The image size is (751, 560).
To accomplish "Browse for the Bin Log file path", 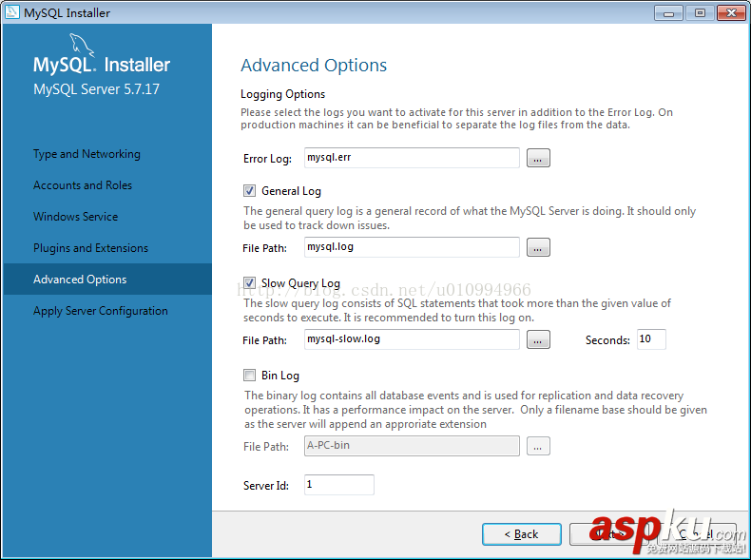I will tap(538, 446).
